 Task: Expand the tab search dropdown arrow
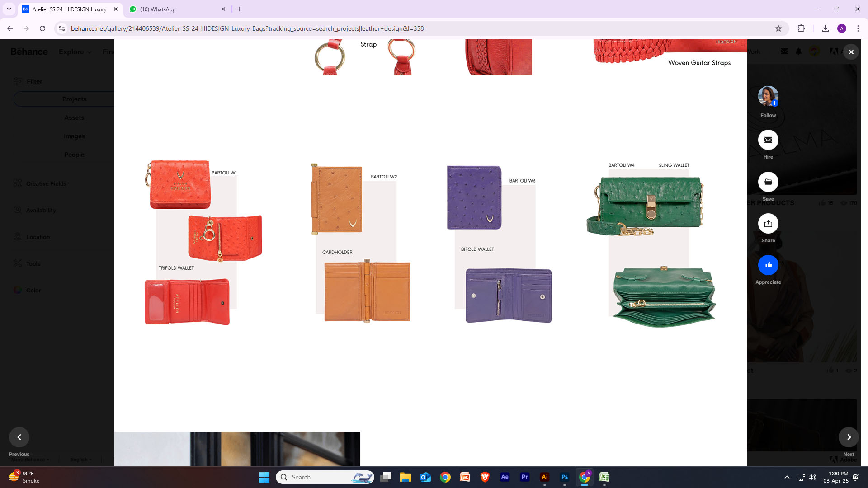[9, 9]
